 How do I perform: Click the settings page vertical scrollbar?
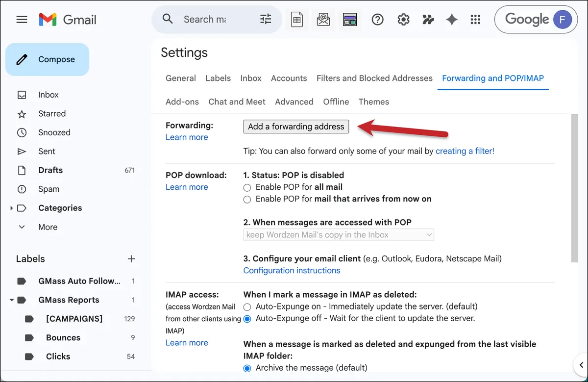click(x=574, y=189)
